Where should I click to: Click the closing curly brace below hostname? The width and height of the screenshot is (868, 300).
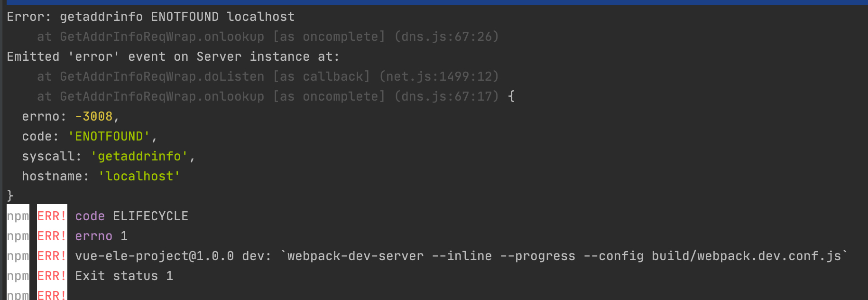click(10, 196)
